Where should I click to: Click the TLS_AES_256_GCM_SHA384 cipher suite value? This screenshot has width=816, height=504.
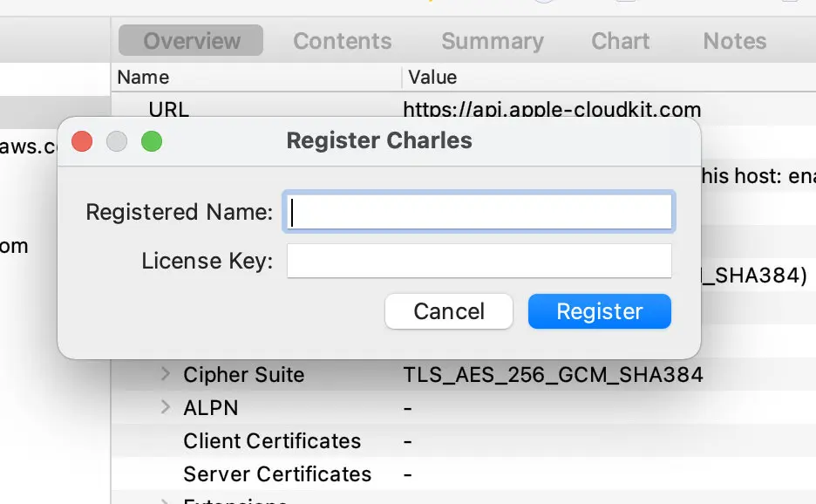(553, 375)
